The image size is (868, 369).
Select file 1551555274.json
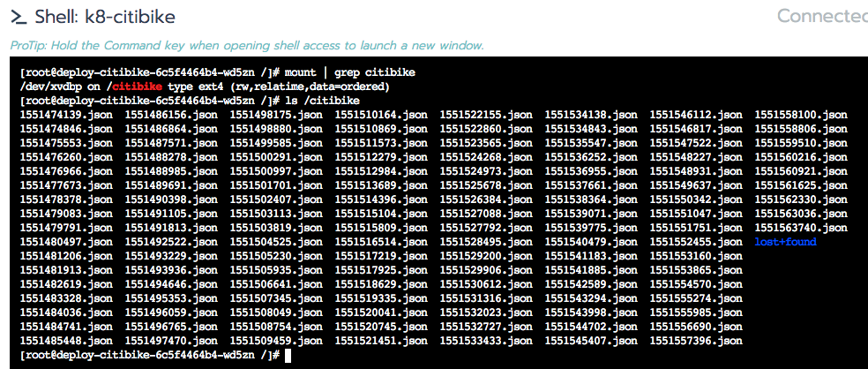(696, 298)
